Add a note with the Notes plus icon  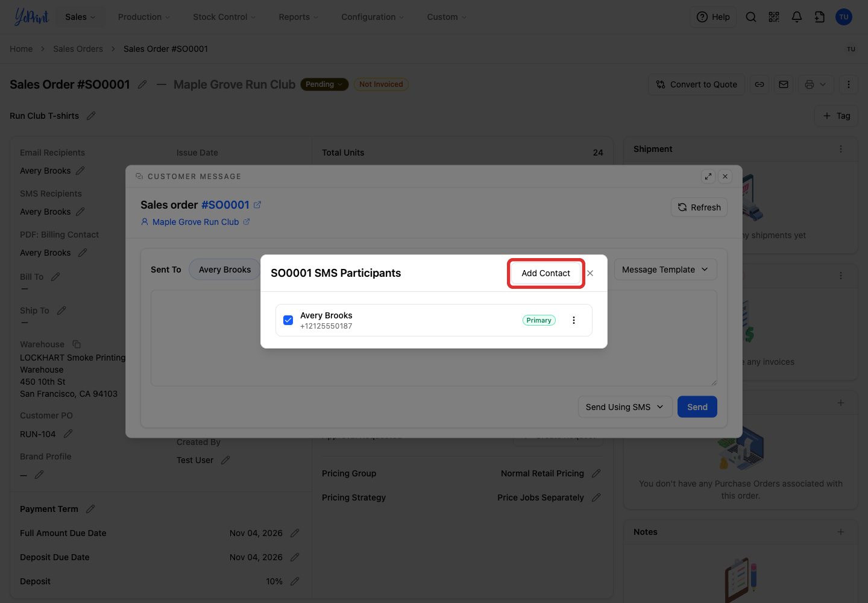pos(841,532)
